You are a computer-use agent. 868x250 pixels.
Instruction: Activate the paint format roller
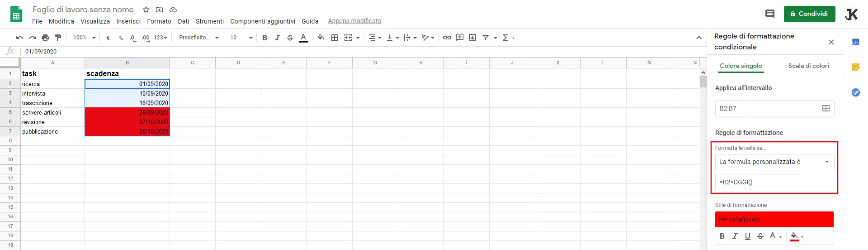click(x=58, y=38)
